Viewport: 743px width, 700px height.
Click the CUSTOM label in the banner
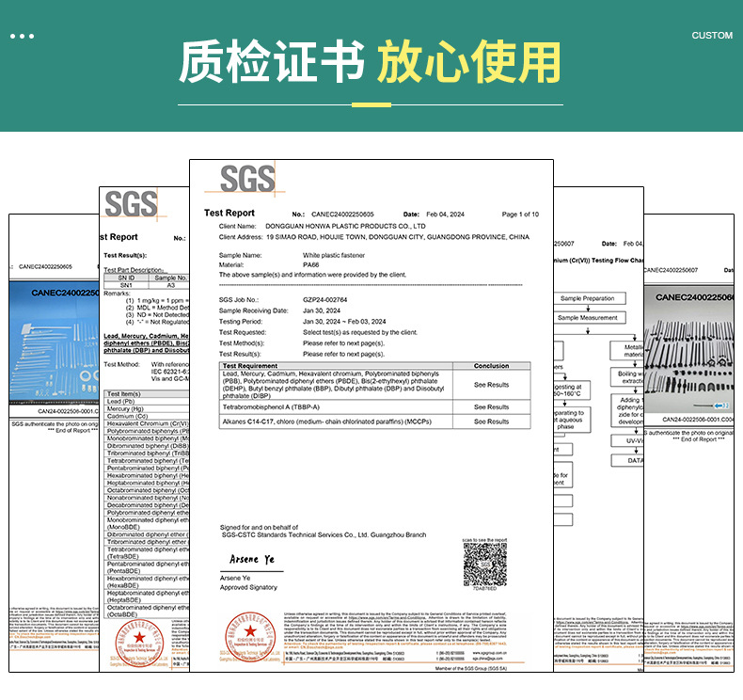[712, 36]
